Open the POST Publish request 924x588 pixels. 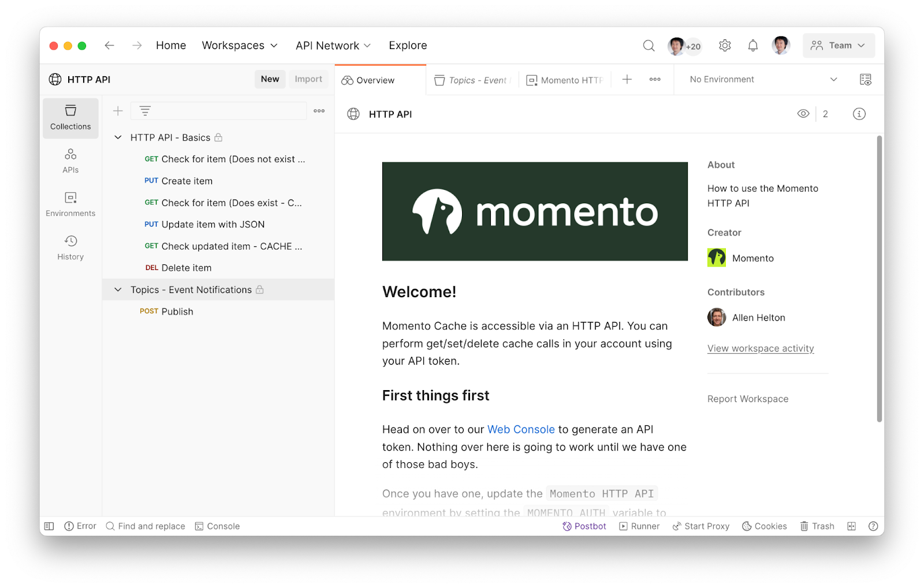(x=218, y=312)
